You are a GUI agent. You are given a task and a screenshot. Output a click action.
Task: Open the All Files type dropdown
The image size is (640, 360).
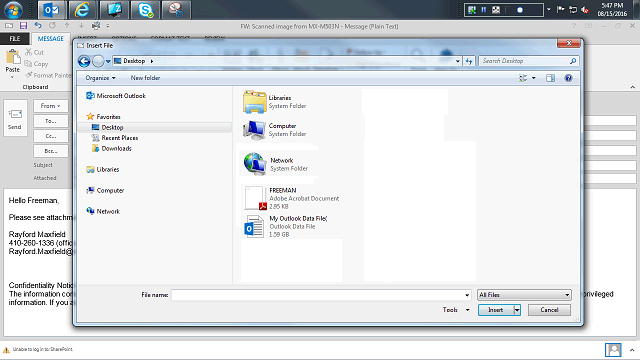tap(524, 295)
